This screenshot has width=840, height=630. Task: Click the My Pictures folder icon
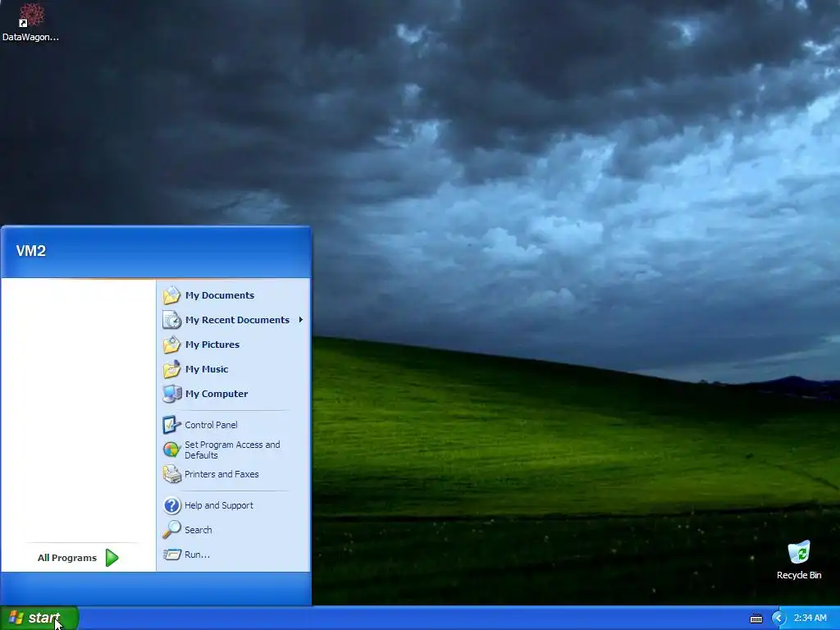tap(172, 345)
